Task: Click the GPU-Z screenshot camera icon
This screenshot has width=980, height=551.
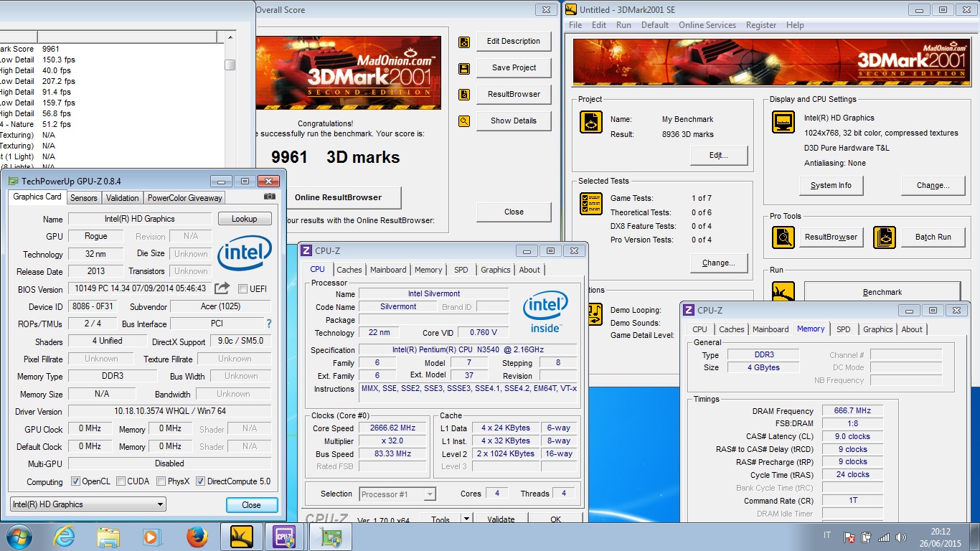Action: click(269, 197)
